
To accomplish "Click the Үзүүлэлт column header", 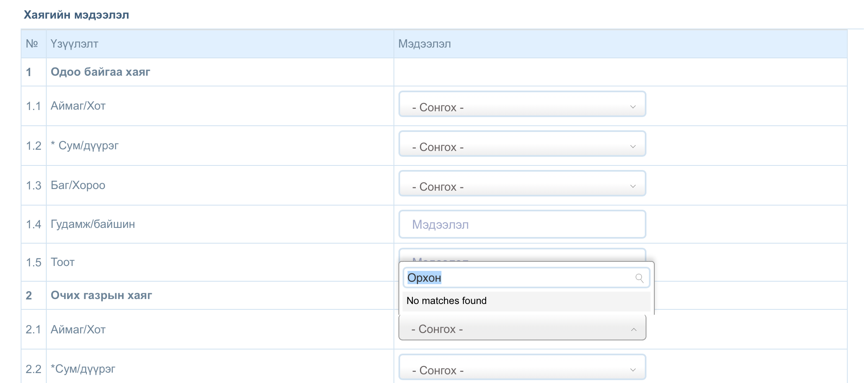I will [x=74, y=44].
